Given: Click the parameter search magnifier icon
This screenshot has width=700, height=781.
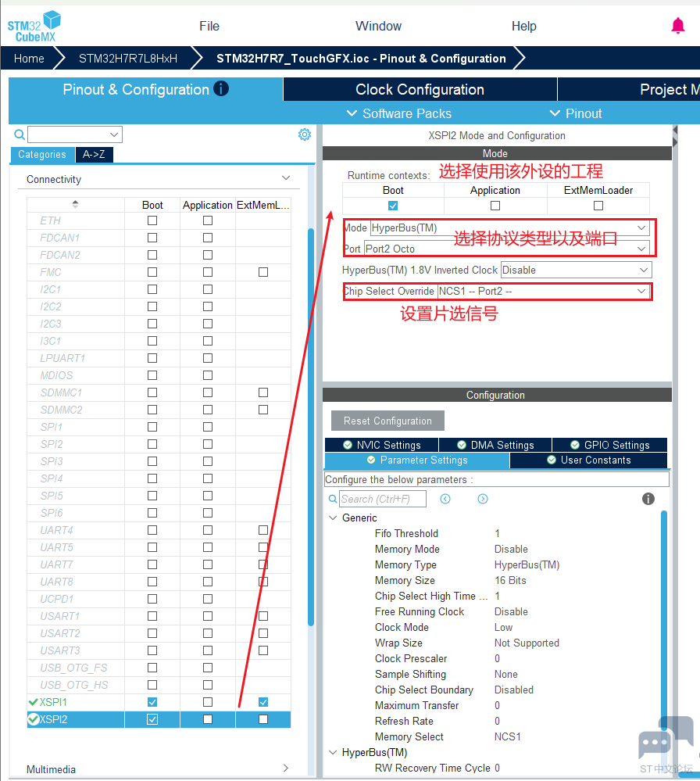Looking at the screenshot, I should (333, 499).
